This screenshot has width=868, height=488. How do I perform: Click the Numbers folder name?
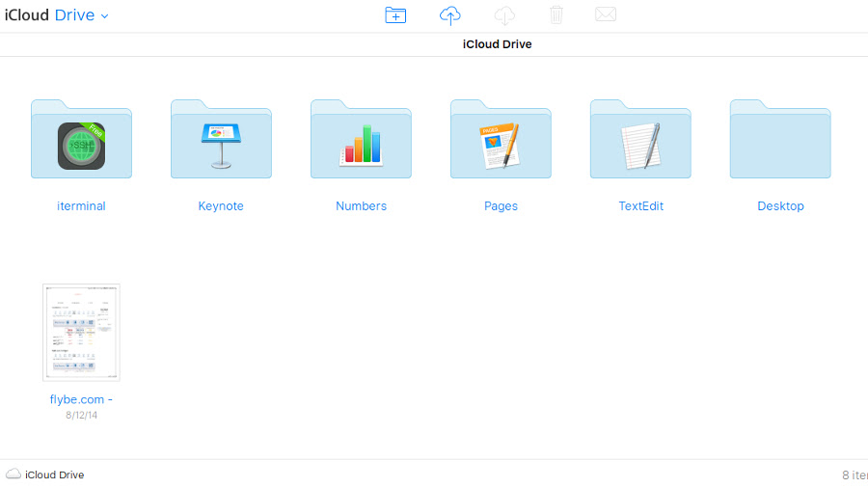pyautogui.click(x=361, y=205)
